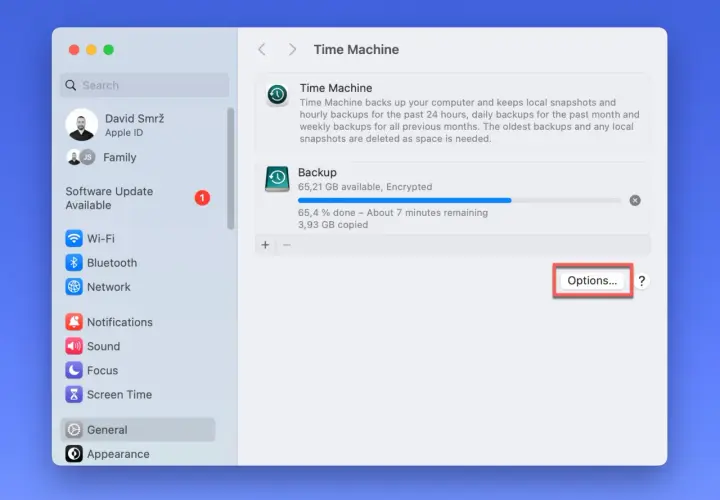720x500 pixels.
Task: Open the Appearance label in sidebar
Action: [118, 454]
